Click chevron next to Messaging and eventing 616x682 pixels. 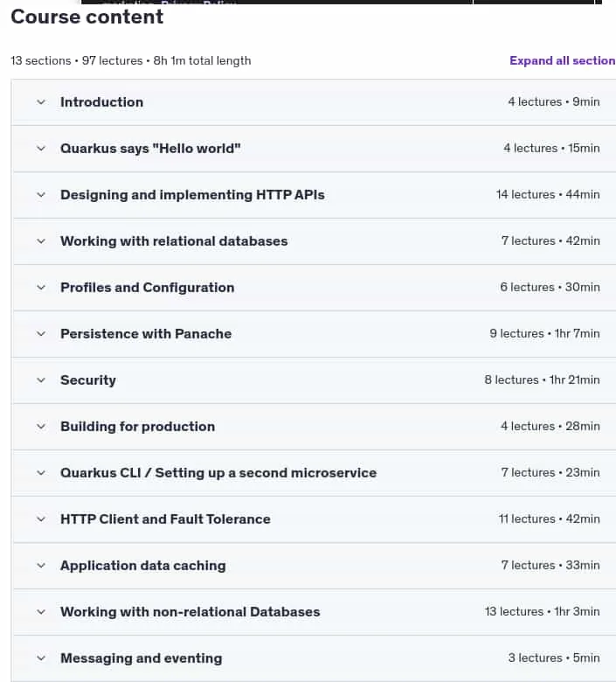tap(41, 658)
